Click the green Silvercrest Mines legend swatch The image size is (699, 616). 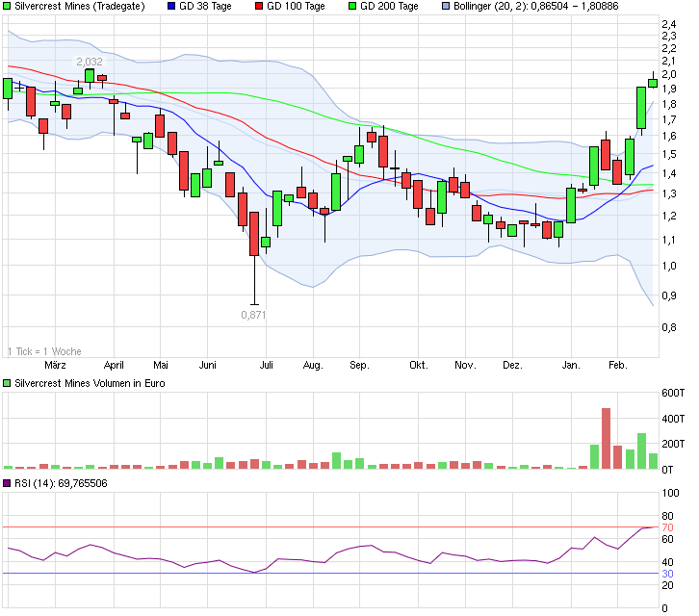(8, 7)
